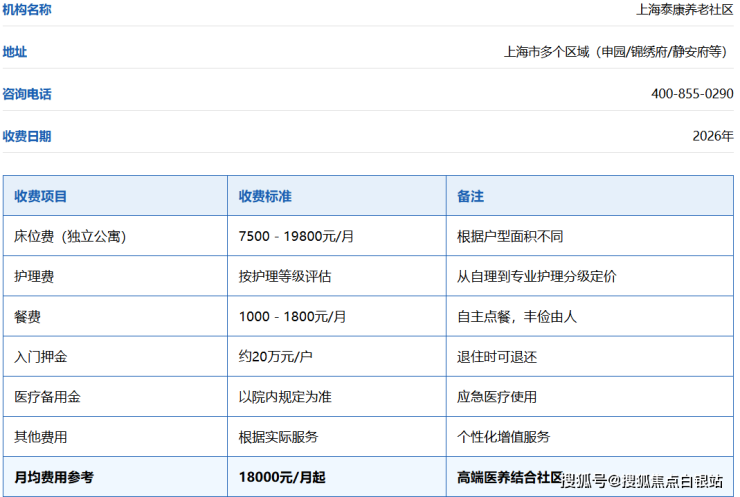Click the 应急医疗使用 note

tap(496, 396)
